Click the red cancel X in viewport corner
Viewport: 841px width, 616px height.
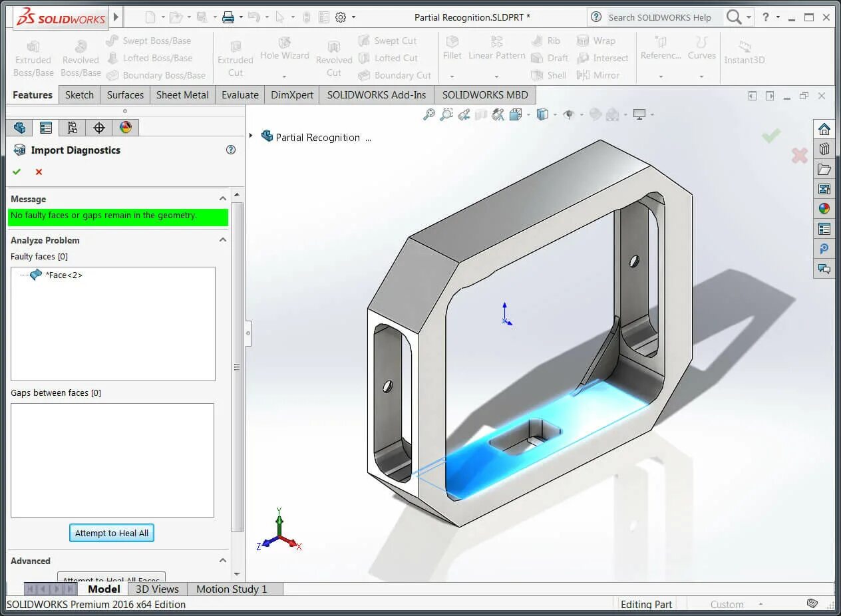[800, 156]
